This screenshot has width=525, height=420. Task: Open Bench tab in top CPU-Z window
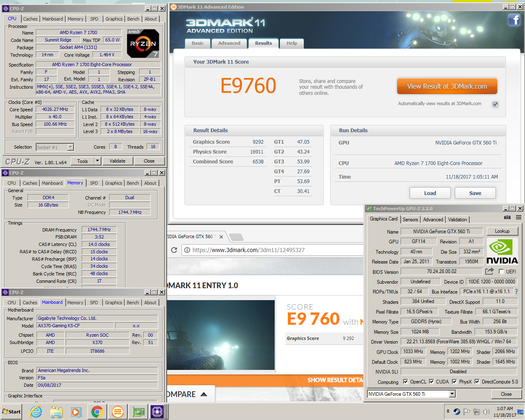pyautogui.click(x=133, y=19)
